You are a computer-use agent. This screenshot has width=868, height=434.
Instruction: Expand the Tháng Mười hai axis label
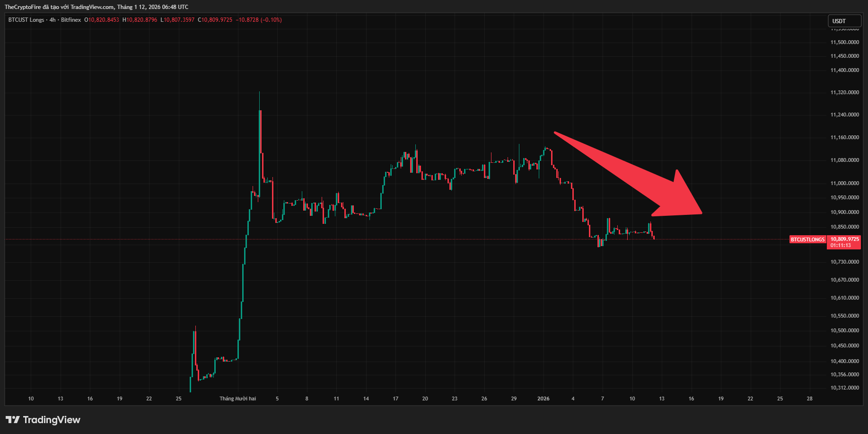239,399
